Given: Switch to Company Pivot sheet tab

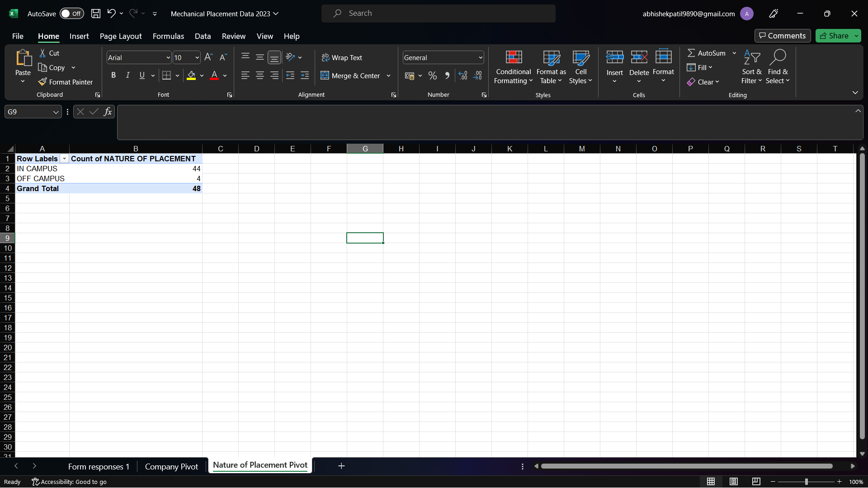Looking at the screenshot, I should 171,466.
